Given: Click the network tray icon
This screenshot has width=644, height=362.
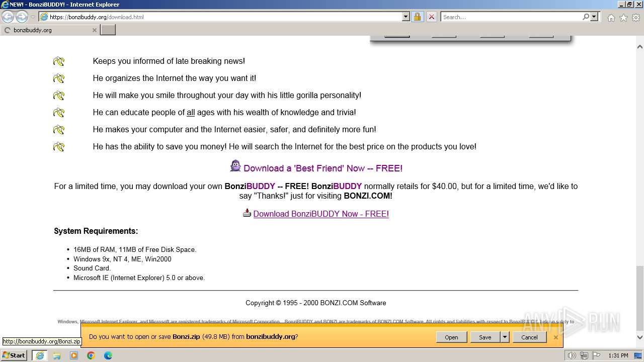Looking at the screenshot, I should pyautogui.click(x=584, y=355).
